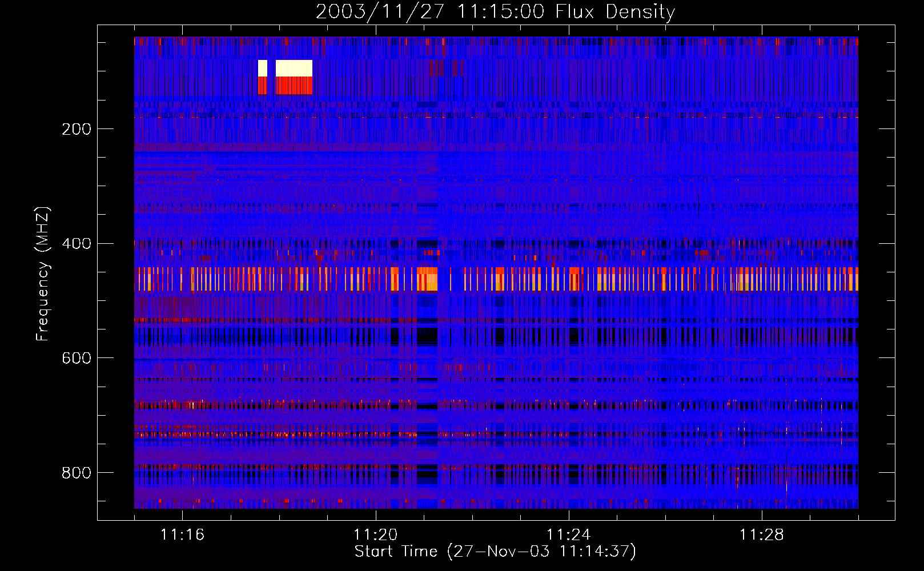Click the 11:28 time tick label
This screenshot has height=571, width=924.
pos(761,534)
